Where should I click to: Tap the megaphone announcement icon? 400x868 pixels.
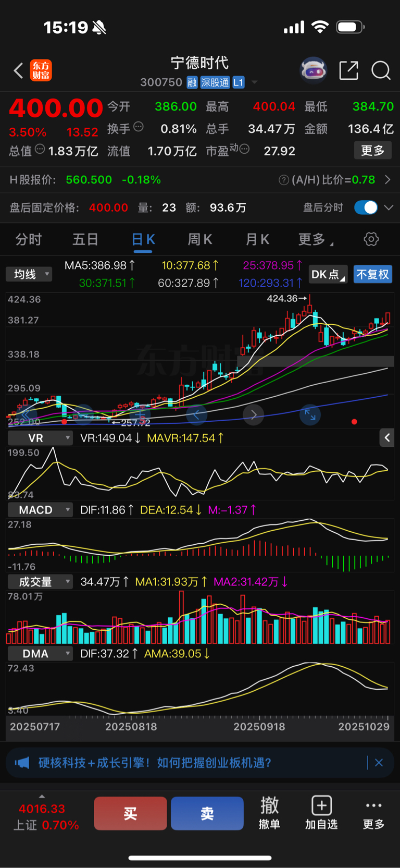point(22,763)
